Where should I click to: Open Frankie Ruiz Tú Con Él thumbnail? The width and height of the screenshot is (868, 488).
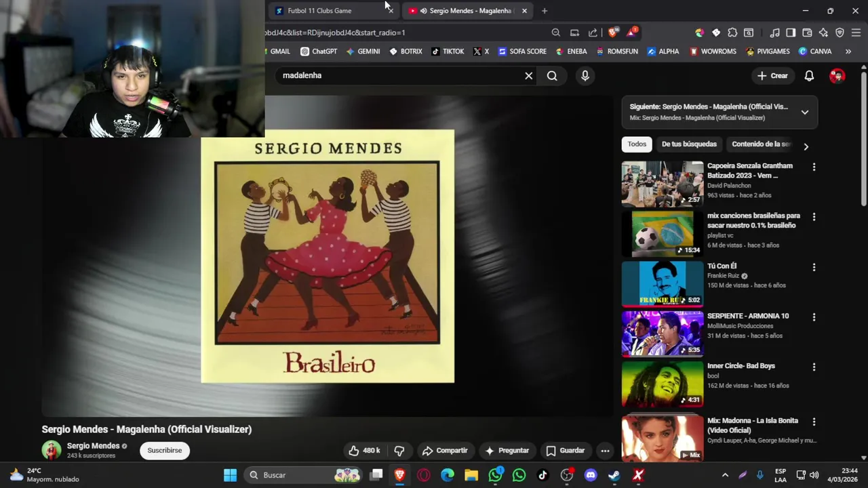pos(663,284)
